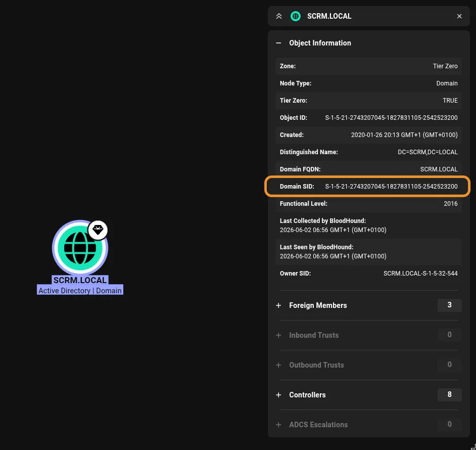The width and height of the screenshot is (476, 450).
Task: Expand the Controllers section
Action: [x=278, y=395]
